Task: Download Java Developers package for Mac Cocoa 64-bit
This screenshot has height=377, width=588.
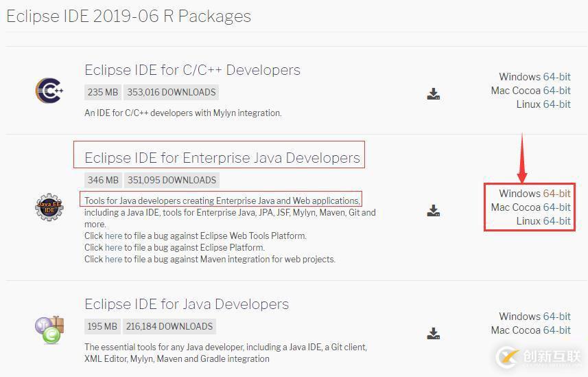Action: tap(556, 330)
